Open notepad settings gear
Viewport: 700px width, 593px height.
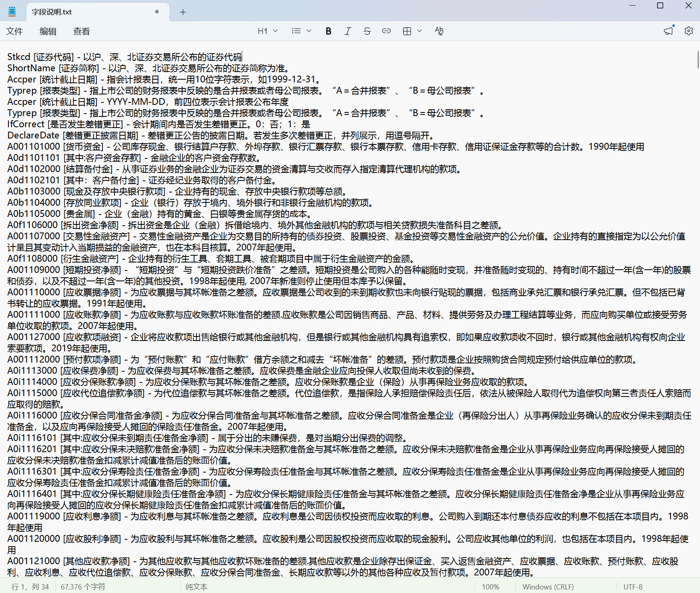pyautogui.click(x=688, y=31)
